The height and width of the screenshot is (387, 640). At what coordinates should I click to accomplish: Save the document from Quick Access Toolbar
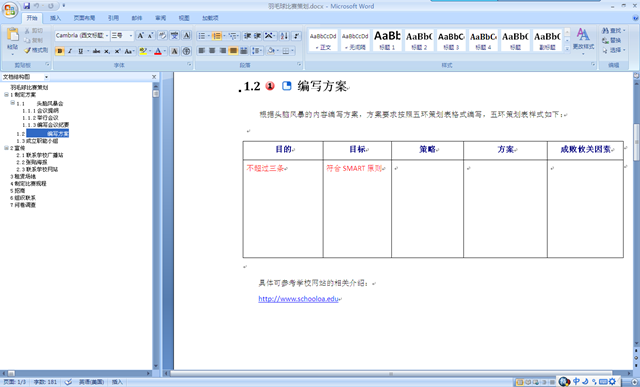point(27,6)
